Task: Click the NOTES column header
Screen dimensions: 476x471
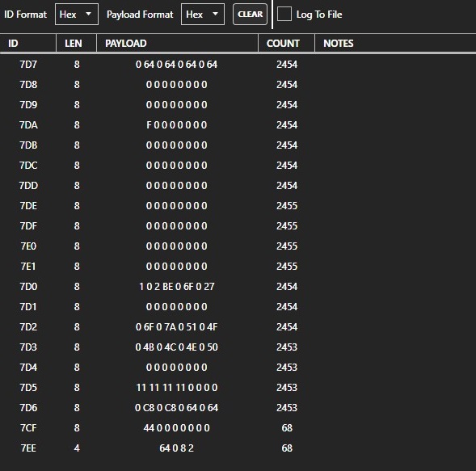Action: pos(395,43)
